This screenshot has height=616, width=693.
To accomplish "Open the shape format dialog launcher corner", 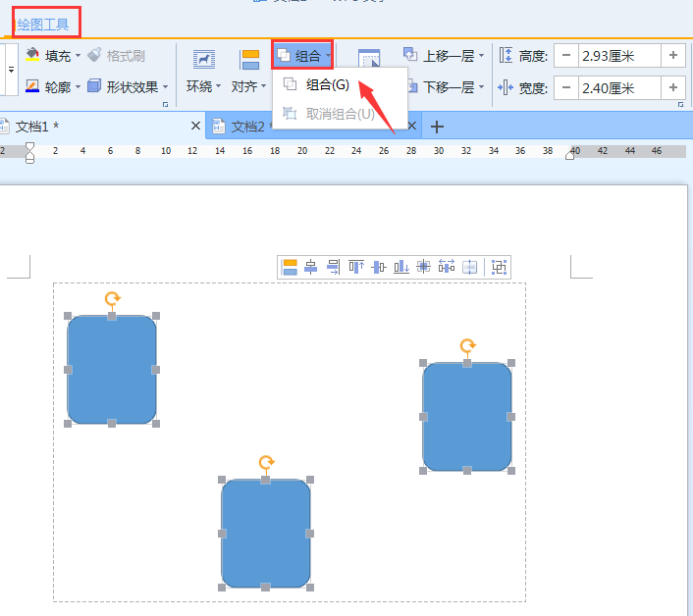I will [x=166, y=104].
